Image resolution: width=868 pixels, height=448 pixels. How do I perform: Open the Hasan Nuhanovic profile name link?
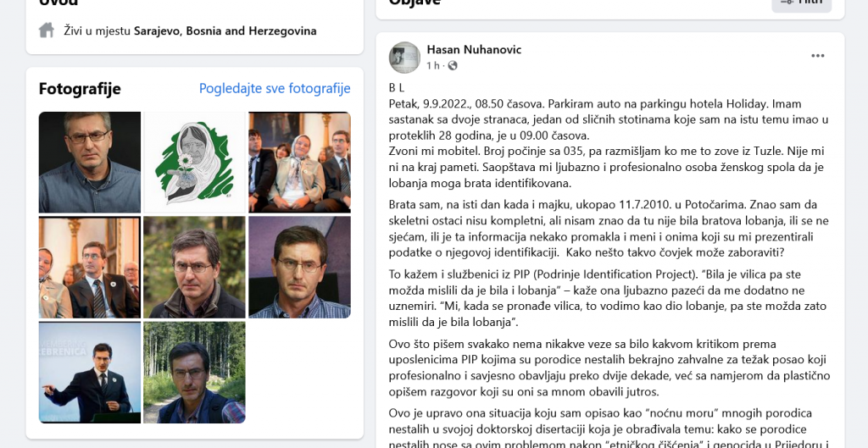[x=474, y=50]
